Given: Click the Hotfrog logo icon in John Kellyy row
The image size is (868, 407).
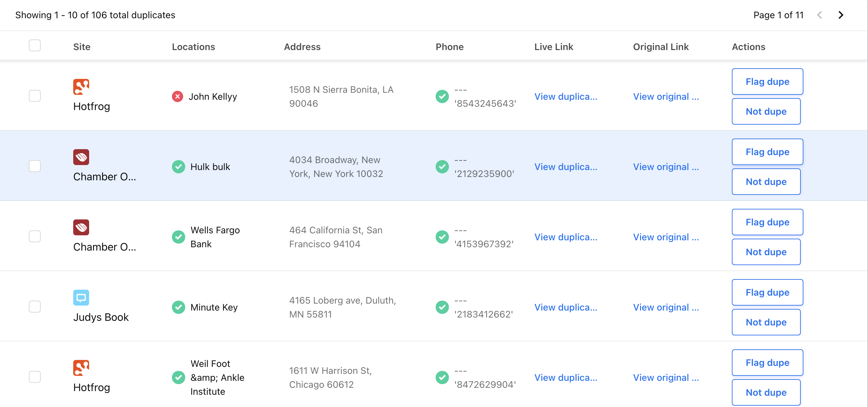Looking at the screenshot, I should point(81,87).
